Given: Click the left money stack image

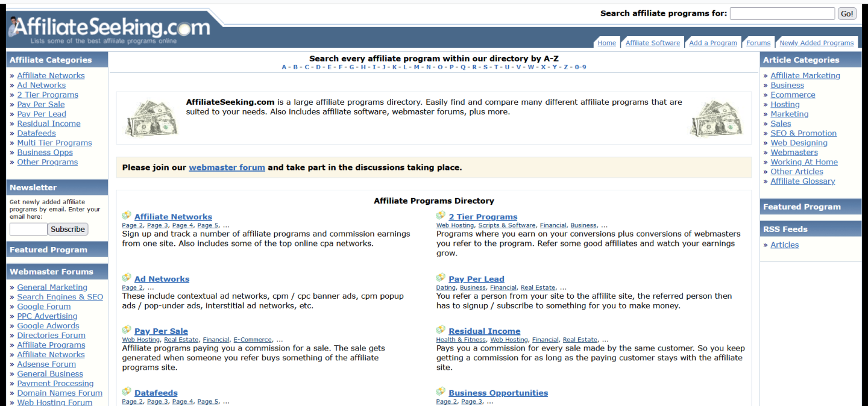Looking at the screenshot, I should 151,118.
